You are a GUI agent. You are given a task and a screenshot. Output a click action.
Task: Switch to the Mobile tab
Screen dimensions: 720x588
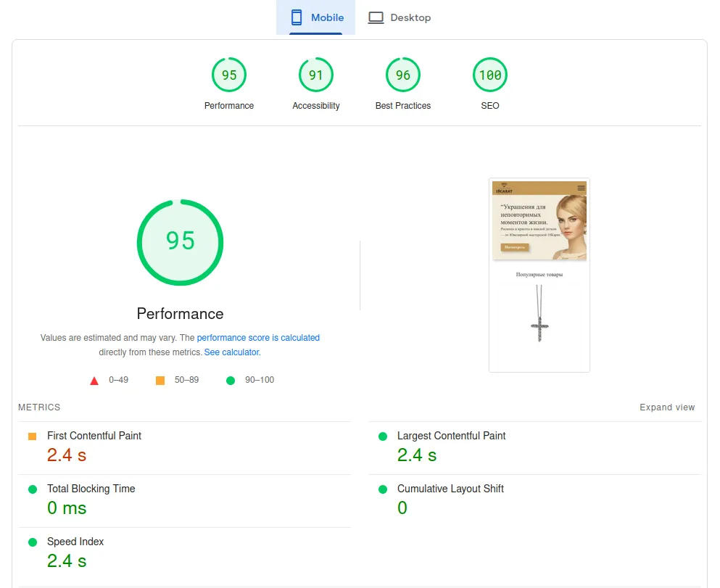click(315, 17)
